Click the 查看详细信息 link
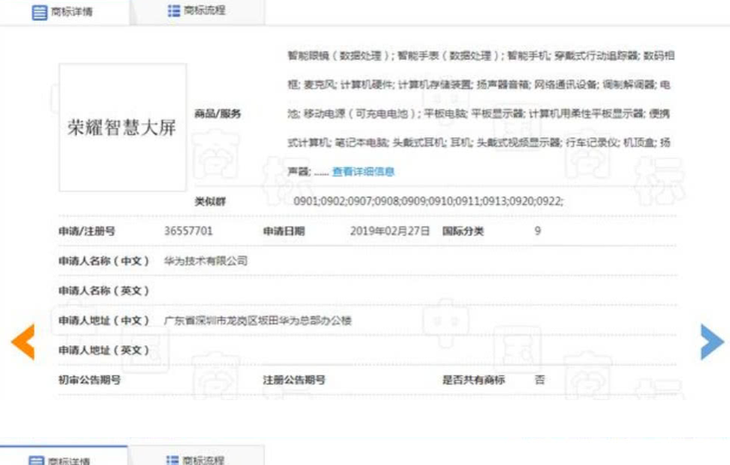 click(363, 172)
